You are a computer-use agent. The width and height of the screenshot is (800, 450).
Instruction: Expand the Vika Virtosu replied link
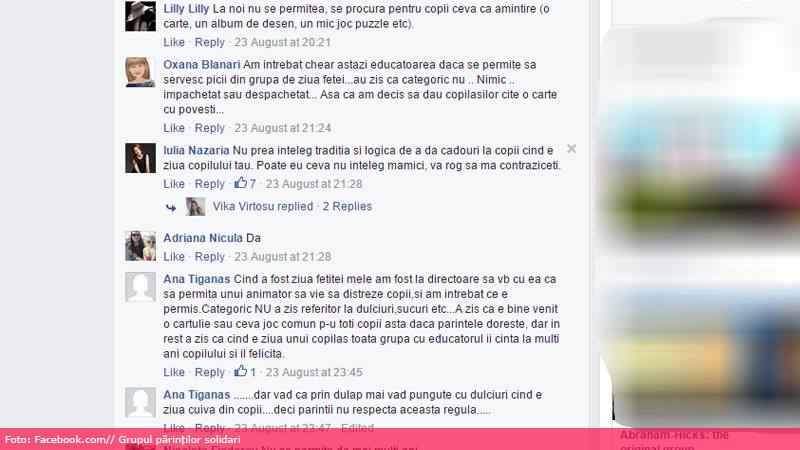(x=263, y=206)
